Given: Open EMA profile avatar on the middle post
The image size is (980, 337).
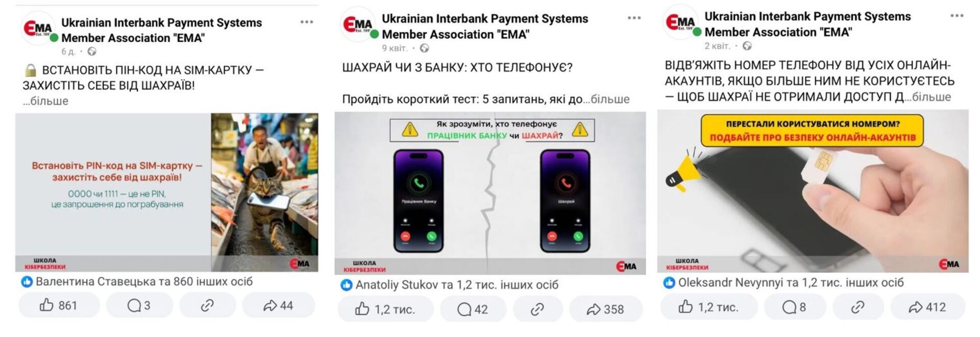Looking at the screenshot, I should tap(358, 24).
